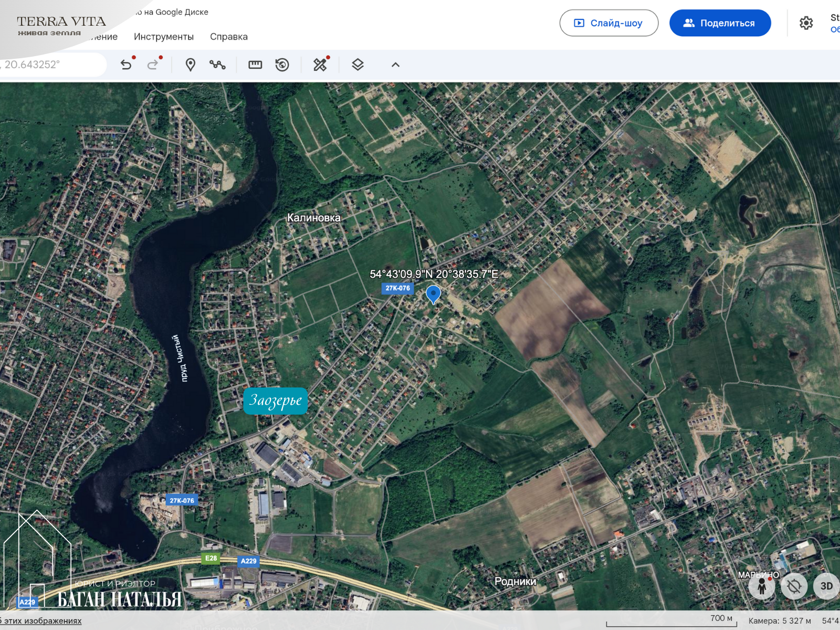The image size is (840, 630).
Task: Open the pencil-and-ruler design tools icon
Action: [x=320, y=65]
